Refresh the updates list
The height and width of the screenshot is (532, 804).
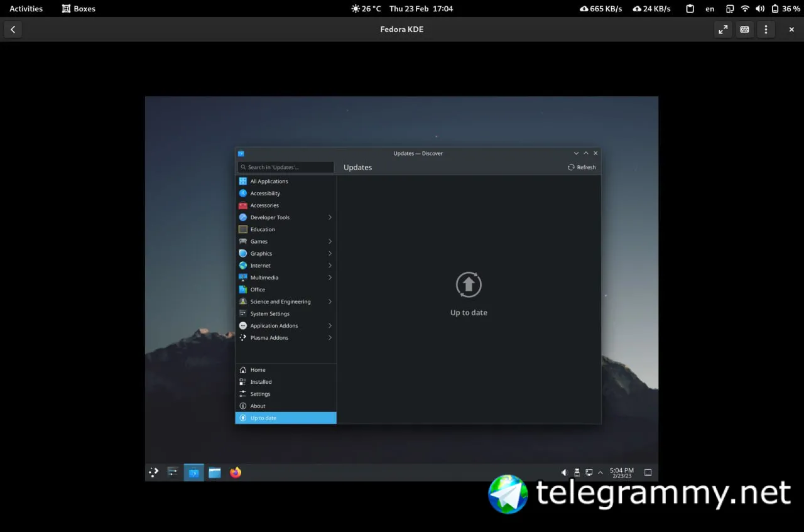click(582, 167)
